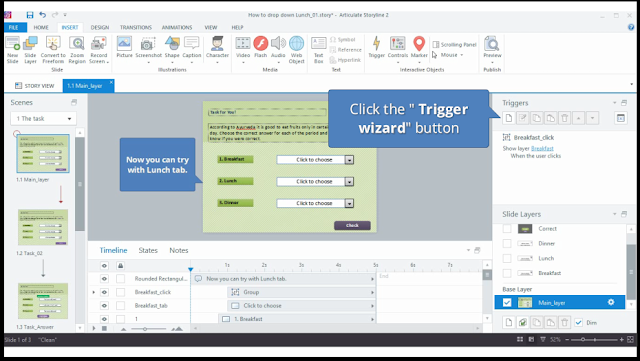Viewport: 640px width, 361px height.
Task: Click the Check button on the slide
Action: pos(352,225)
